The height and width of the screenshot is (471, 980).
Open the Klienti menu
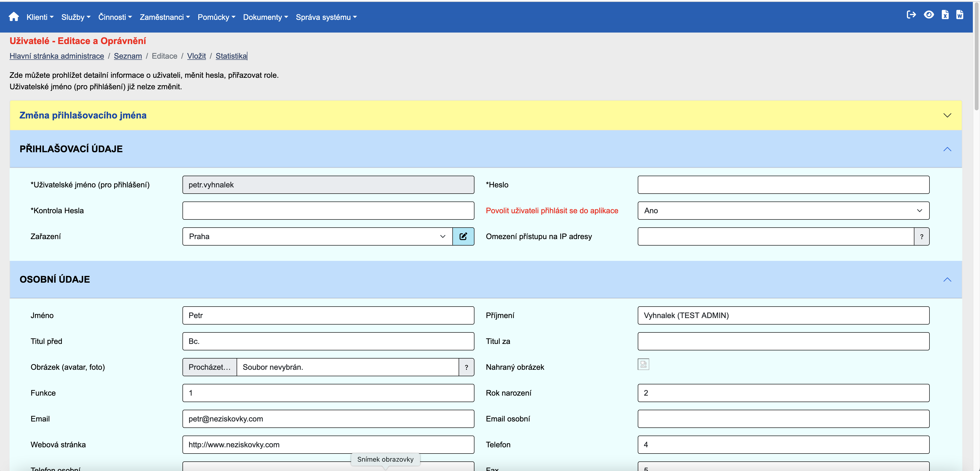pos(40,17)
